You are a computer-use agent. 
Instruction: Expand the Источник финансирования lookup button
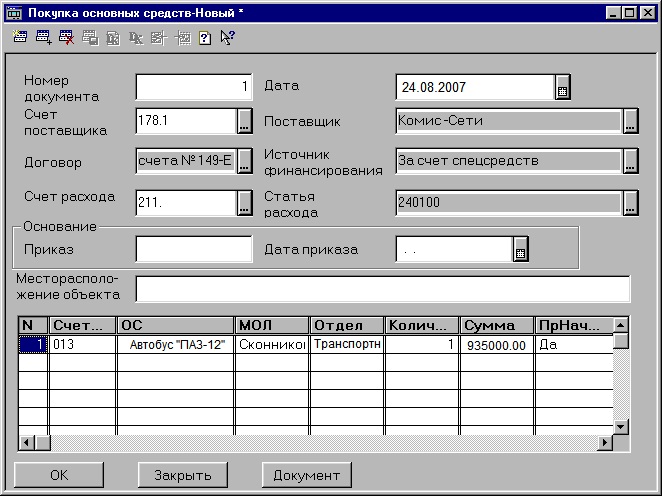click(630, 161)
